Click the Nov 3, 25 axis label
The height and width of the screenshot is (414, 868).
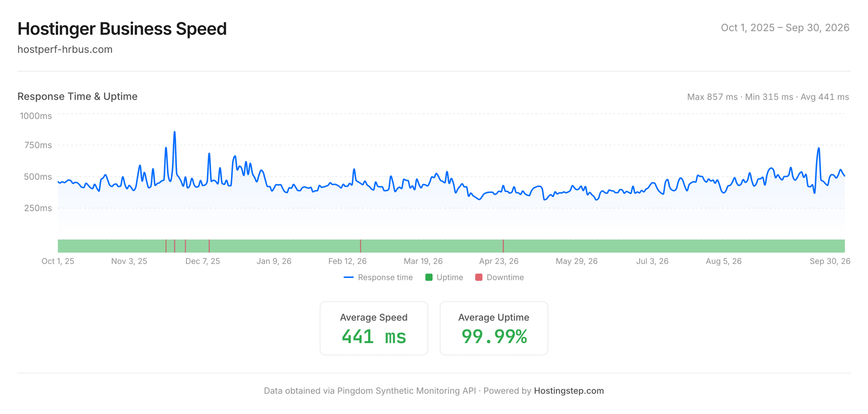129,261
